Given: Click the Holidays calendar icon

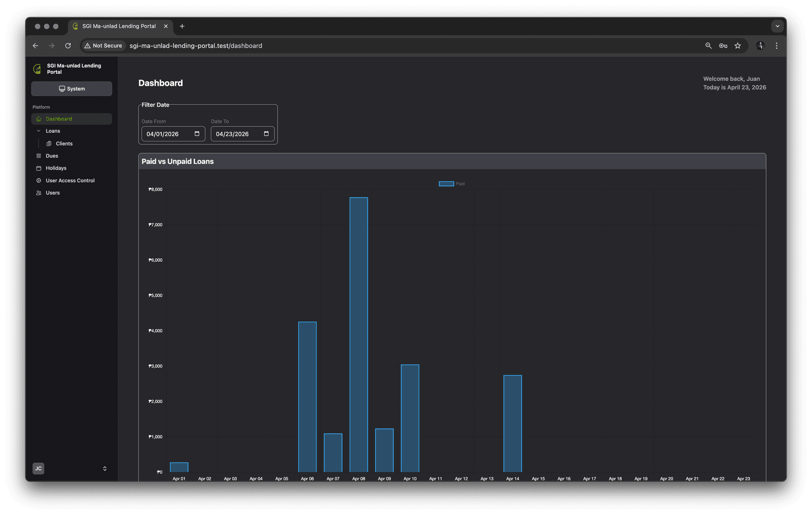Looking at the screenshot, I should [x=38, y=168].
